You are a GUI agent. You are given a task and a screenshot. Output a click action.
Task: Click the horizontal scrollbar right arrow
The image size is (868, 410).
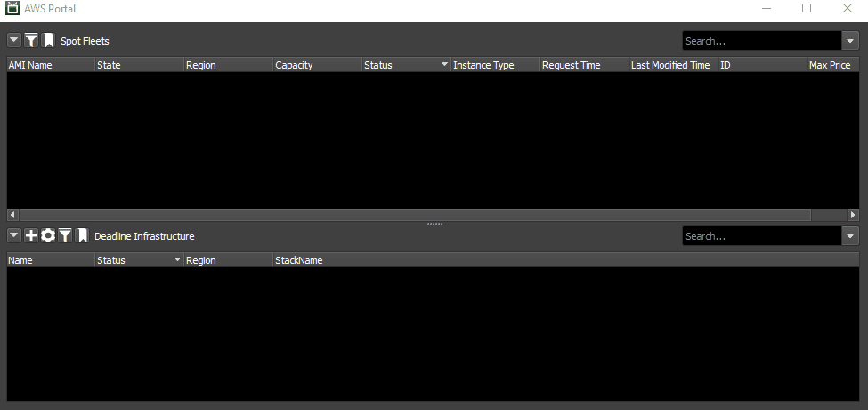(853, 215)
